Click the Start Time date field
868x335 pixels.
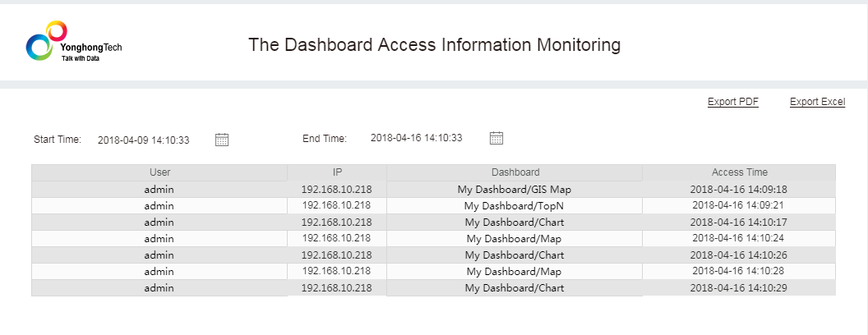pos(144,140)
